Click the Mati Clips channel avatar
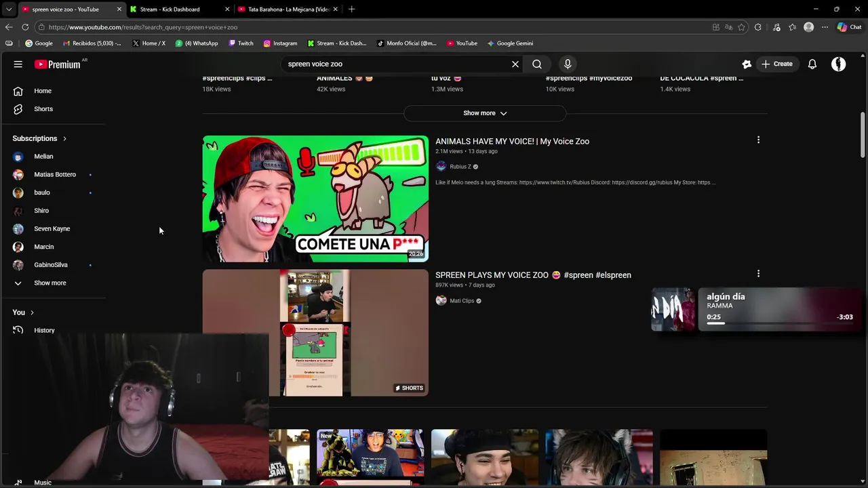This screenshot has width=868, height=488. (x=441, y=301)
